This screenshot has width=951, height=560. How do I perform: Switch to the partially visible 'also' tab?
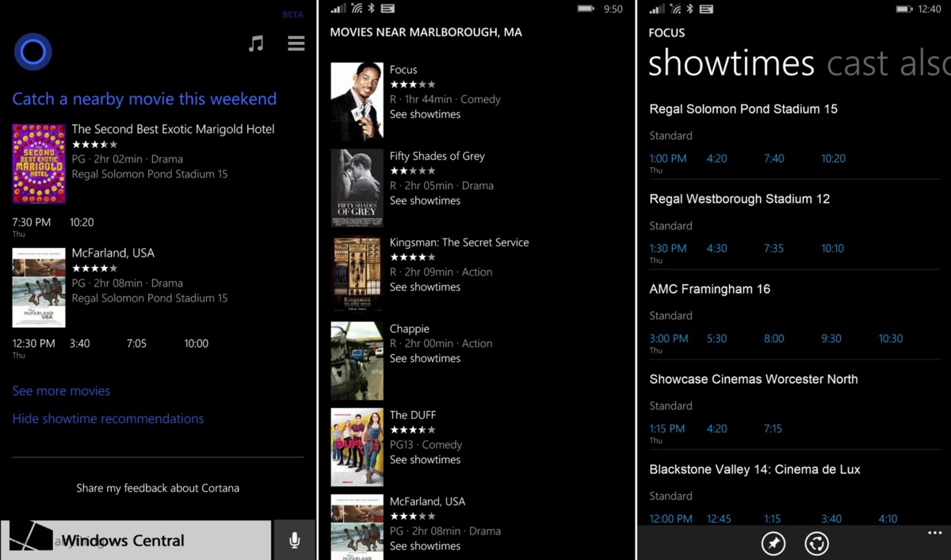[x=925, y=63]
